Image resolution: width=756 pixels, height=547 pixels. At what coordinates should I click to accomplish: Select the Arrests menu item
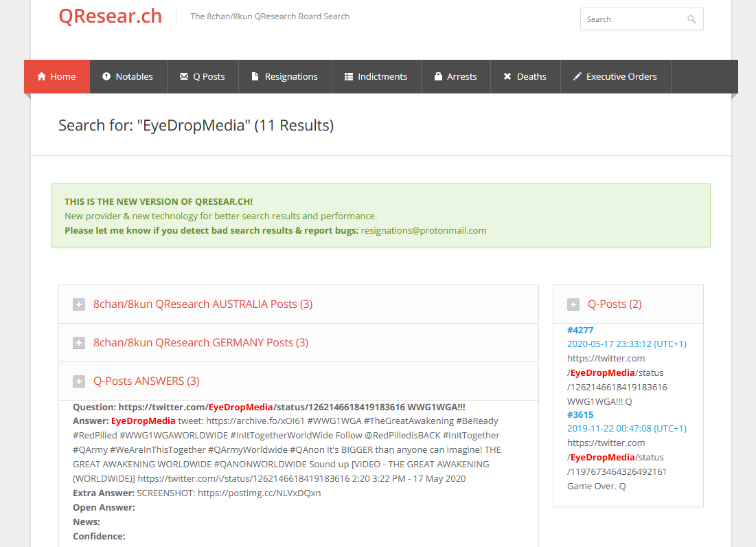456,77
